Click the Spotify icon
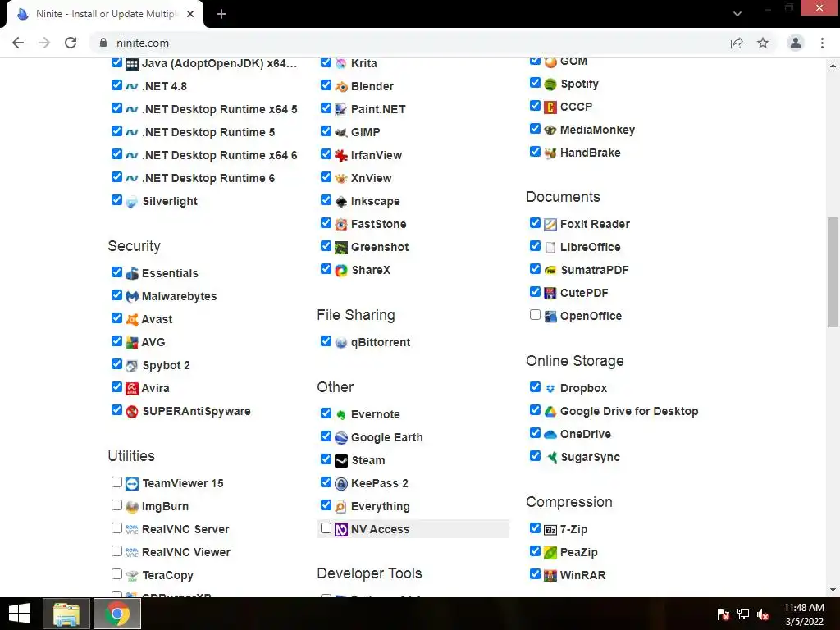The image size is (840, 630). click(x=550, y=84)
